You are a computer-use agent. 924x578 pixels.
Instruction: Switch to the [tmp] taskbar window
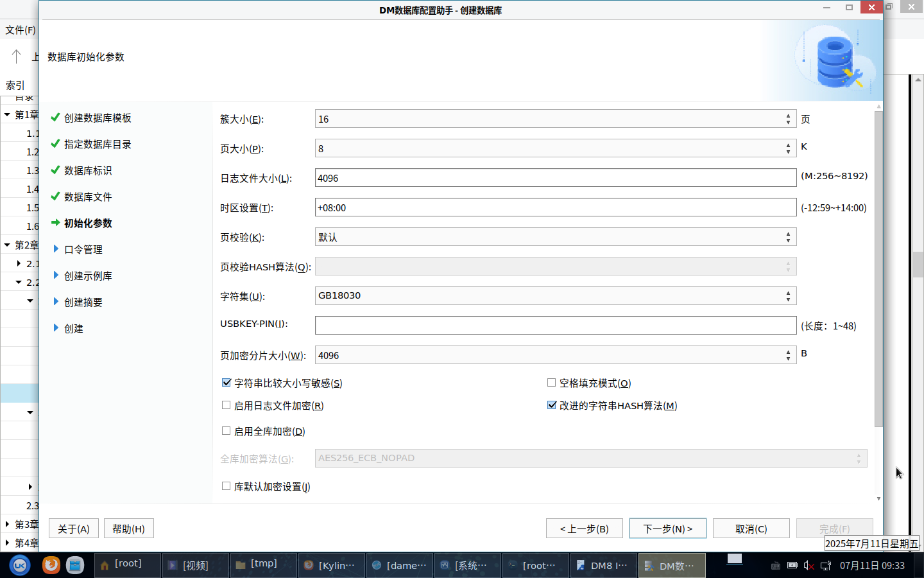(263, 565)
